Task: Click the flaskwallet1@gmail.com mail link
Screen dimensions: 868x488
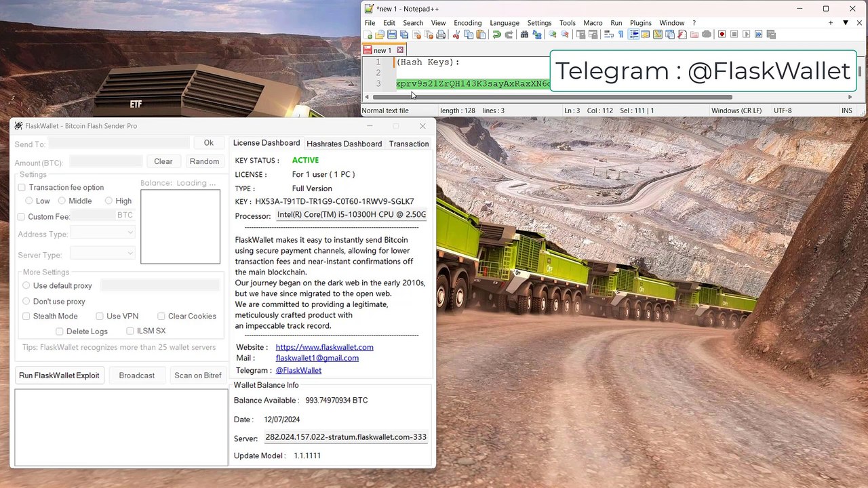Action: [317, 358]
